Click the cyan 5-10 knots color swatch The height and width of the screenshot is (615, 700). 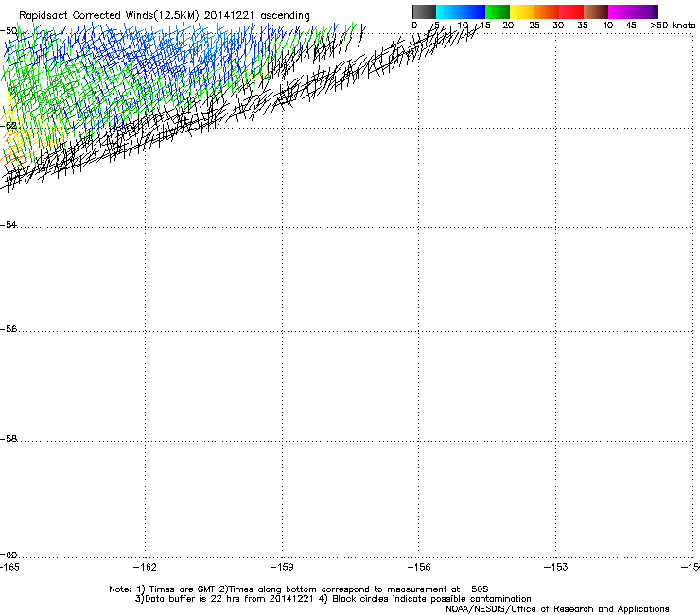click(x=448, y=11)
